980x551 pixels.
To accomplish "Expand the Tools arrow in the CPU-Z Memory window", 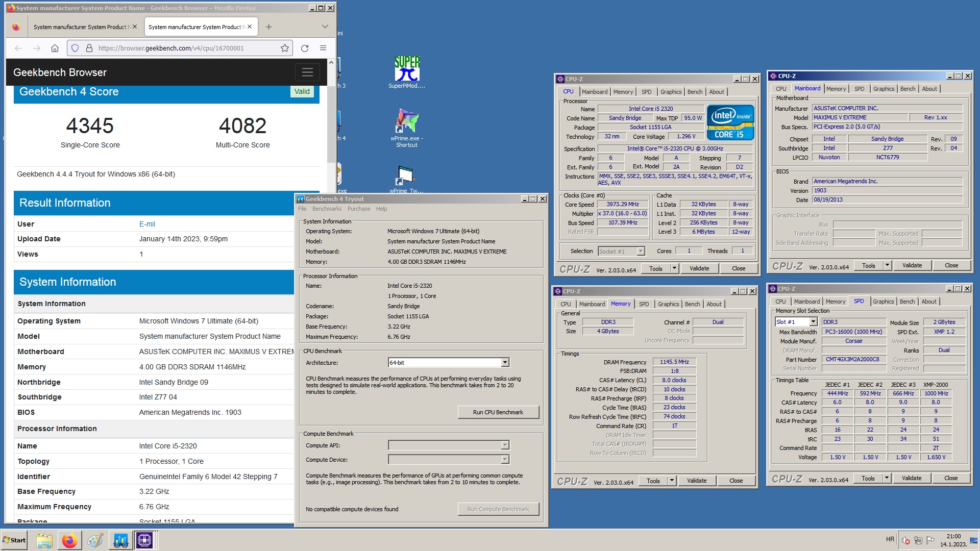I will tap(672, 481).
